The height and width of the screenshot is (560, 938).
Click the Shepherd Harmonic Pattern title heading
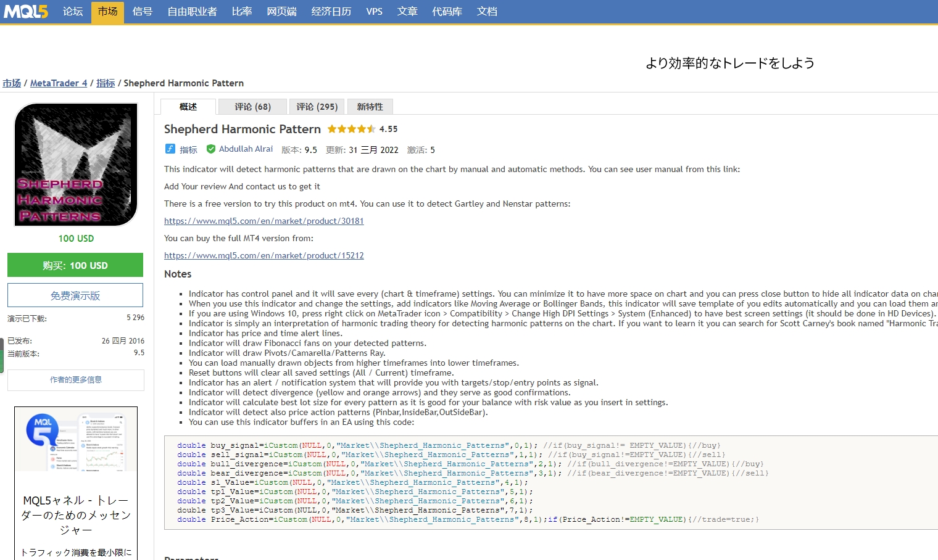243,129
